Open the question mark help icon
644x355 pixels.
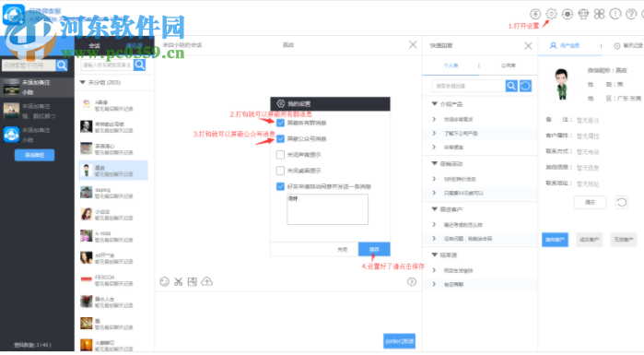coord(631,14)
